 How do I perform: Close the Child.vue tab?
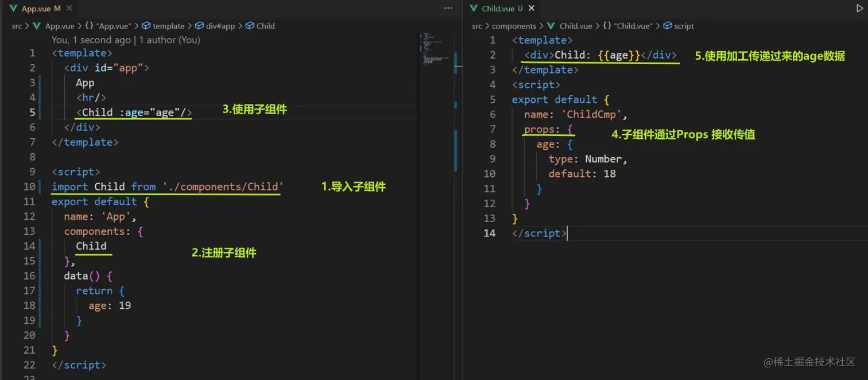point(531,9)
